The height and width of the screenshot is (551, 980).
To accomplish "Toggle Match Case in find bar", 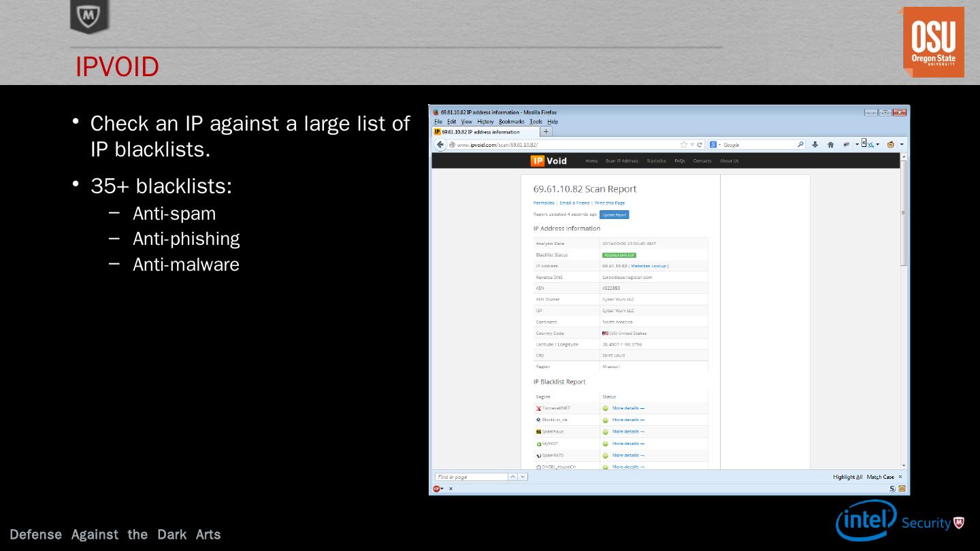I will coord(880,477).
